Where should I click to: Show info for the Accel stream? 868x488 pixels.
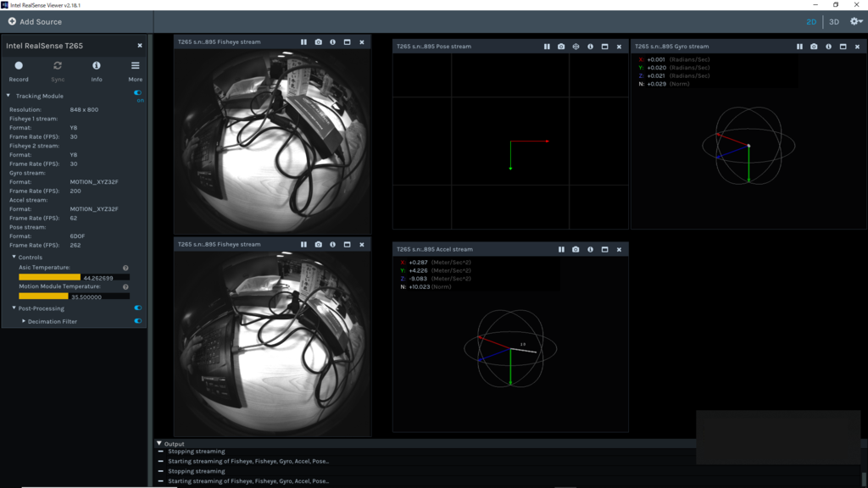click(x=590, y=250)
